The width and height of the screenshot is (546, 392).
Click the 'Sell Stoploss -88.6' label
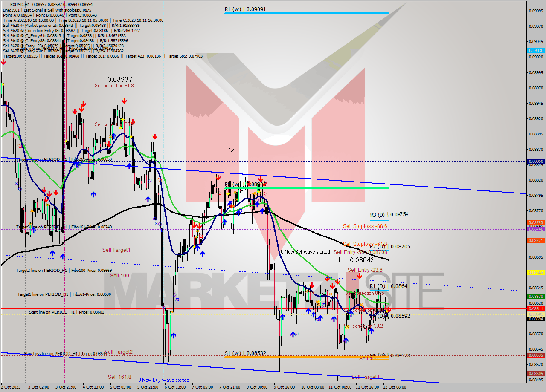click(365, 226)
